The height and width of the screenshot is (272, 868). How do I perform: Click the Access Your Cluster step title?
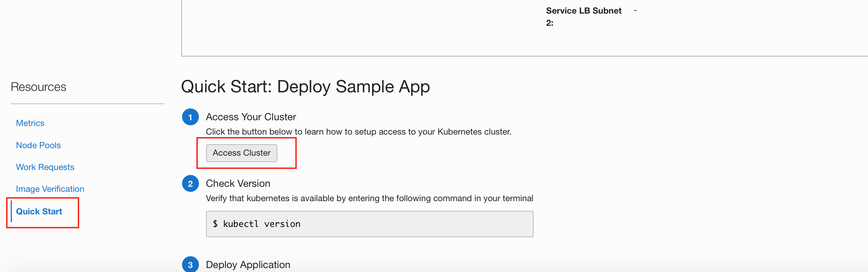pyautogui.click(x=251, y=117)
